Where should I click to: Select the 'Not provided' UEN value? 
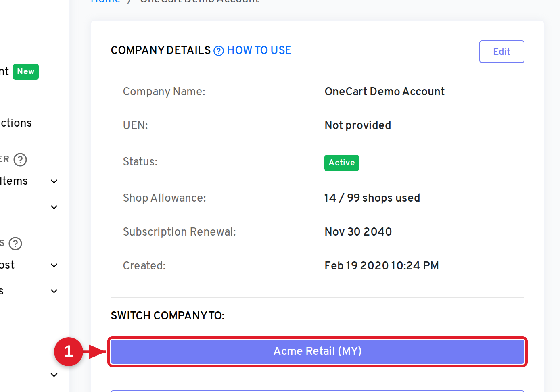(x=358, y=125)
